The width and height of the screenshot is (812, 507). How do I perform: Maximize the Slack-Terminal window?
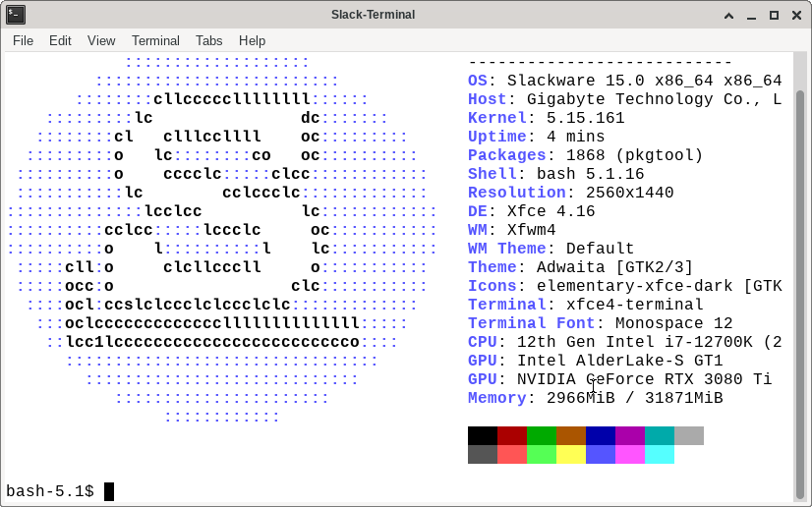pos(775,15)
